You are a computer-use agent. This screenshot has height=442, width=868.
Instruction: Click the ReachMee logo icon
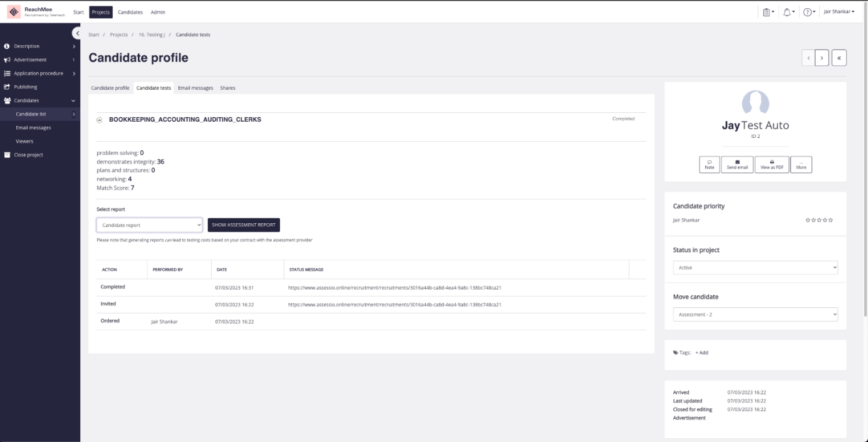(x=13, y=12)
